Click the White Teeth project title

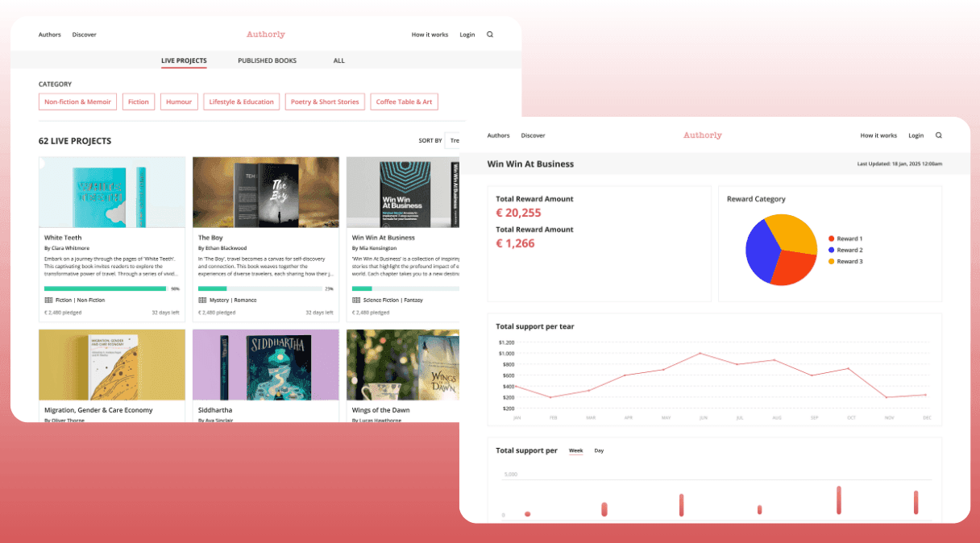[x=63, y=238]
